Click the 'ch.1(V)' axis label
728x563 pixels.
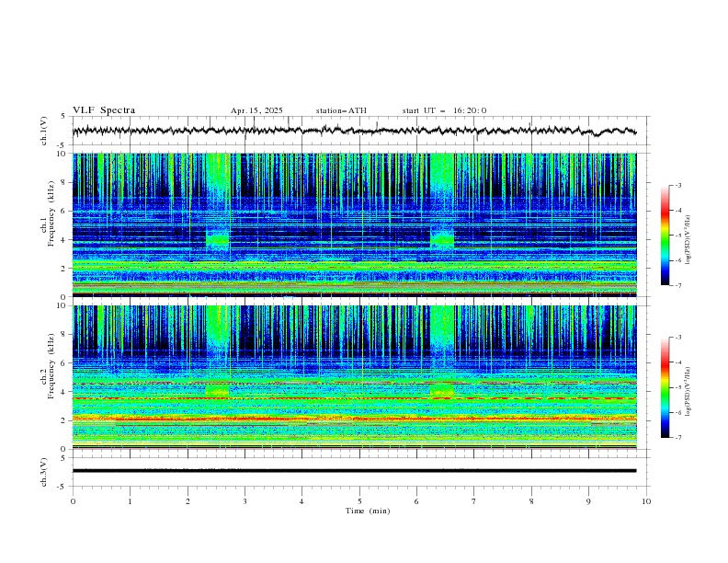tap(44, 131)
